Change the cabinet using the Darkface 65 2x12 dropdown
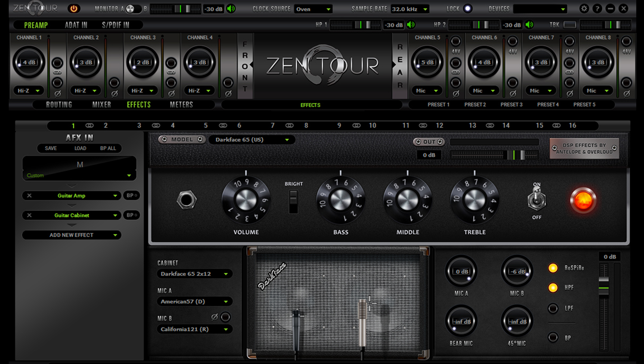Viewport: 644px width, 364px height. (194, 274)
